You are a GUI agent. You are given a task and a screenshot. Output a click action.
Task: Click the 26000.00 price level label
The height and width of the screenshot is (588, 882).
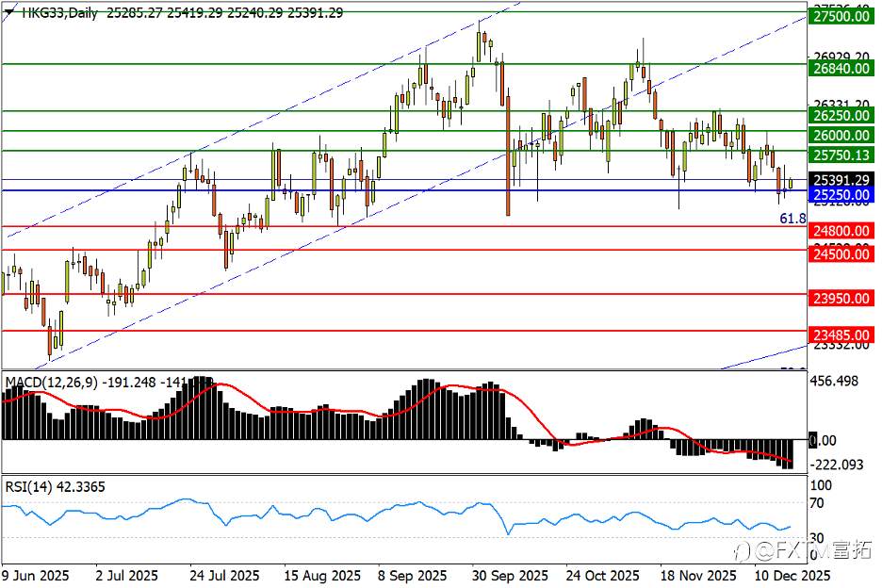(x=841, y=135)
